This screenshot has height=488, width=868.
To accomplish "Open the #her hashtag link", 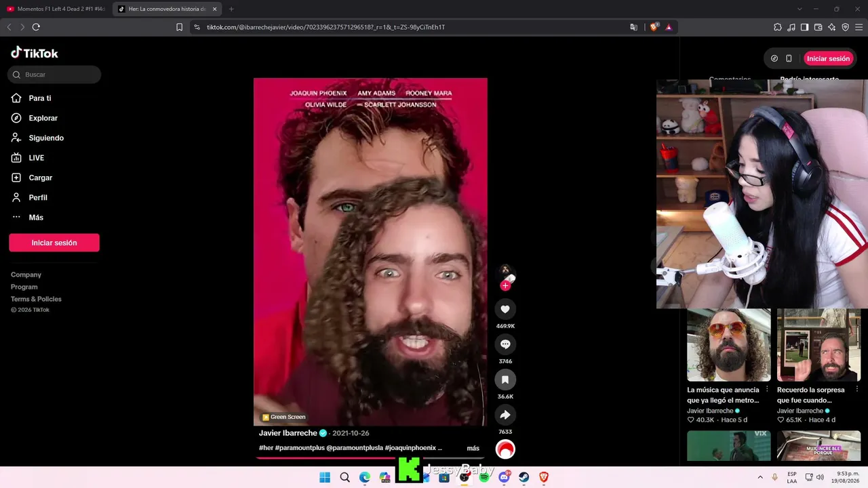I will click(x=266, y=448).
